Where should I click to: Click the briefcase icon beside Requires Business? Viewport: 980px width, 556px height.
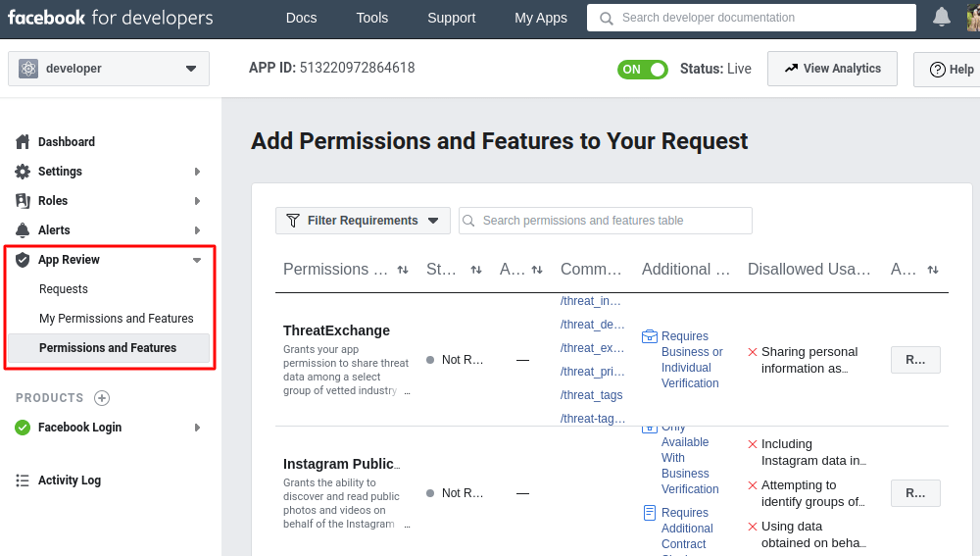pos(650,336)
